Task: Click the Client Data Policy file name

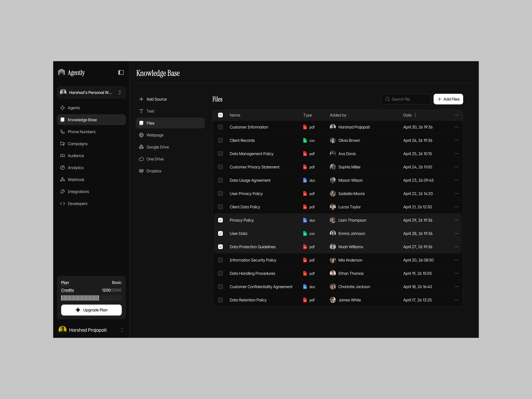Action: tap(245, 207)
